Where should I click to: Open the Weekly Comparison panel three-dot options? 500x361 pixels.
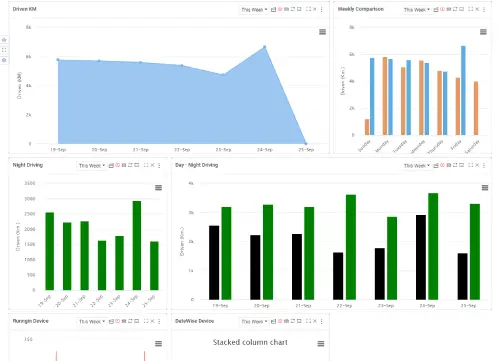coord(484,10)
